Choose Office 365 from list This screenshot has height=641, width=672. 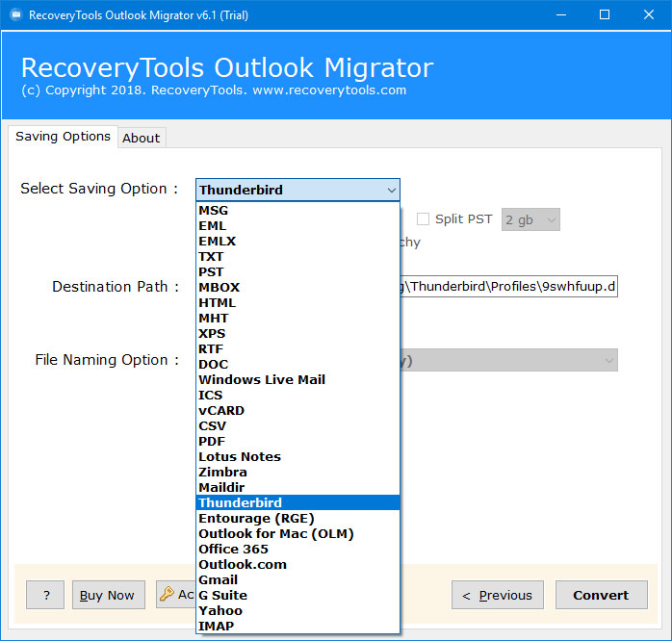tap(297, 550)
